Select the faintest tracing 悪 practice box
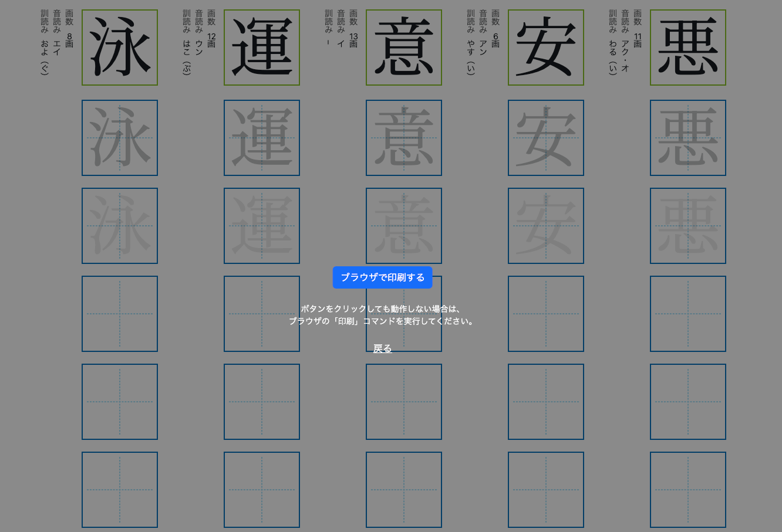 point(688,226)
